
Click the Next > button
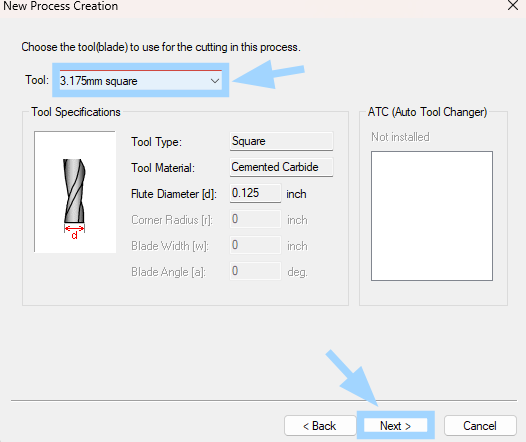coord(396,426)
